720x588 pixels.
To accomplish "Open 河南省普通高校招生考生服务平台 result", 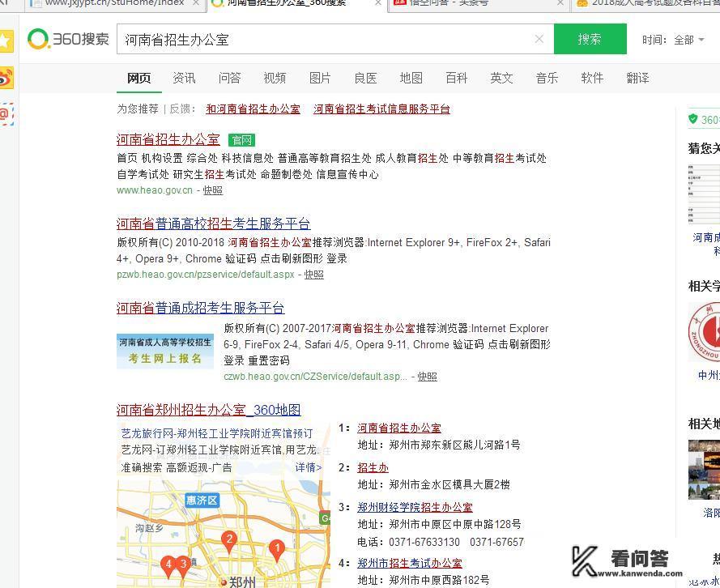I will coord(214,224).
